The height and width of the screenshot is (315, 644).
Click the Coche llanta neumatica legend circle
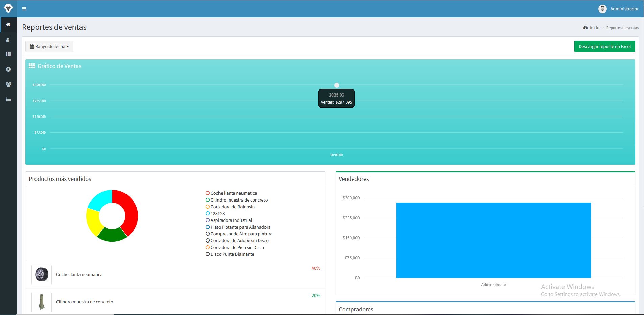click(208, 193)
